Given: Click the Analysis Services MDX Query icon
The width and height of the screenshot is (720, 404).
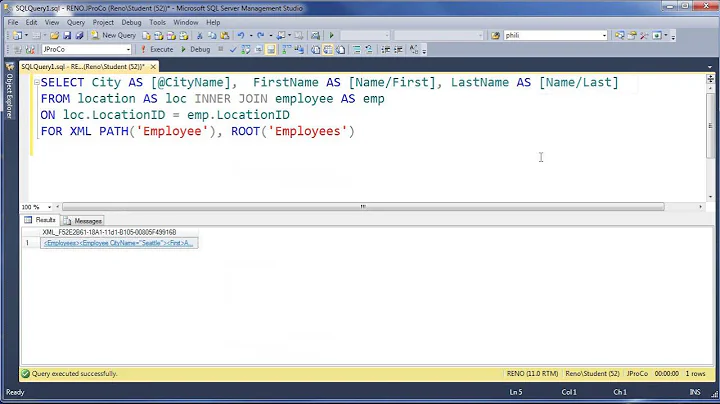Looking at the screenshot, I should 158,35.
